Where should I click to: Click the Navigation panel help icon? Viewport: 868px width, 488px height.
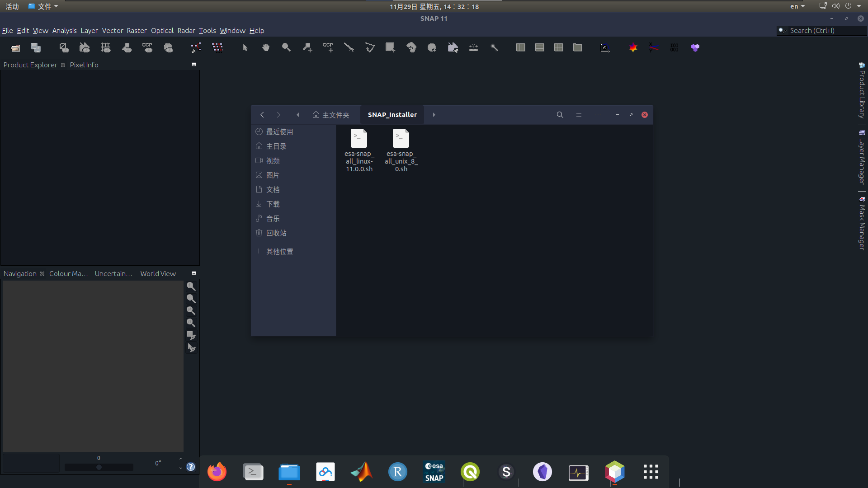click(x=191, y=467)
